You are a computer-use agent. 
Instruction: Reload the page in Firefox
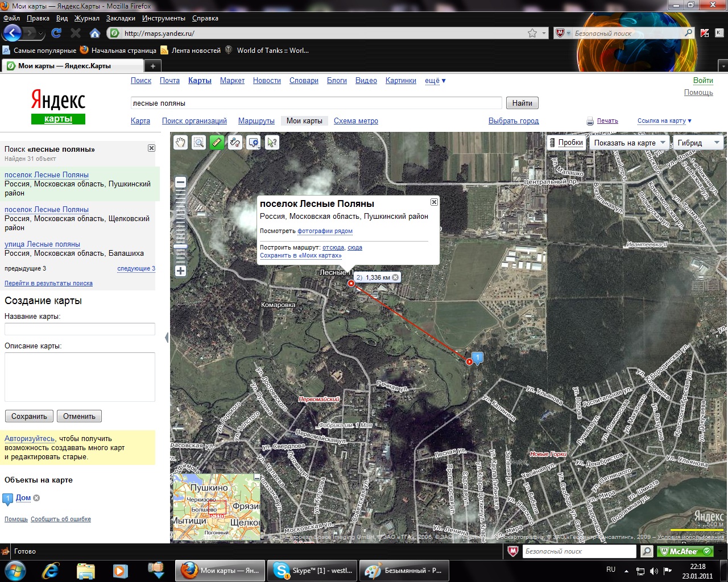pyautogui.click(x=56, y=33)
